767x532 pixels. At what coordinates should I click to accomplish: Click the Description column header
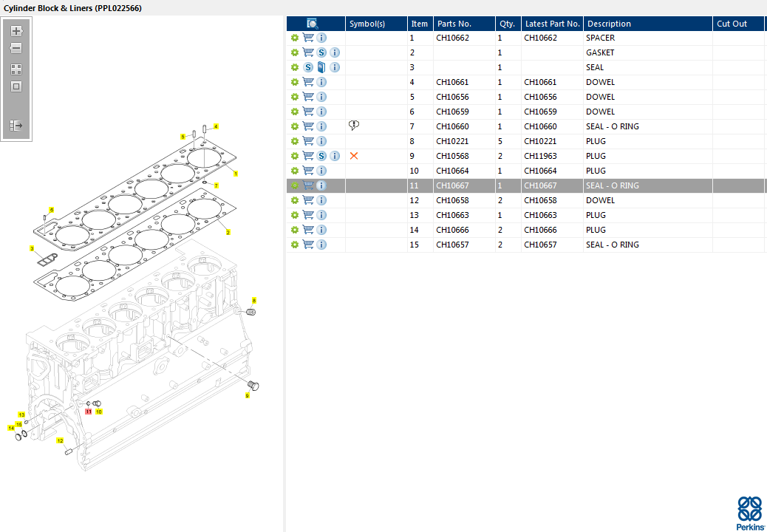609,24
